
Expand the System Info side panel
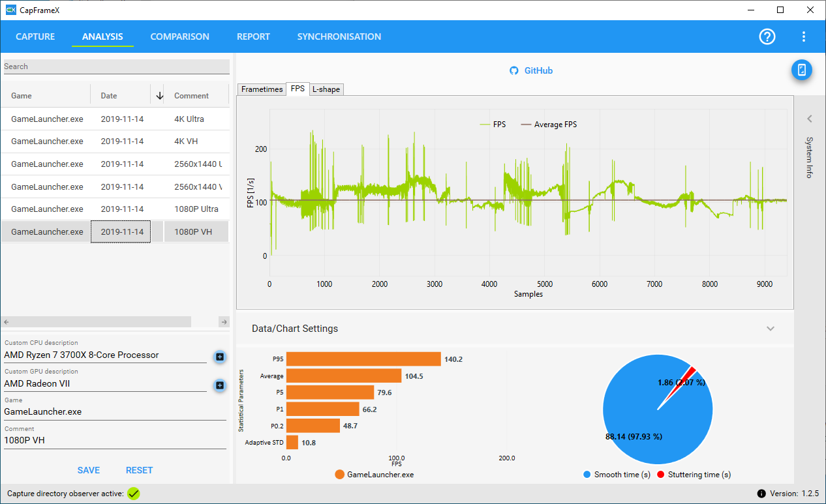pos(810,119)
